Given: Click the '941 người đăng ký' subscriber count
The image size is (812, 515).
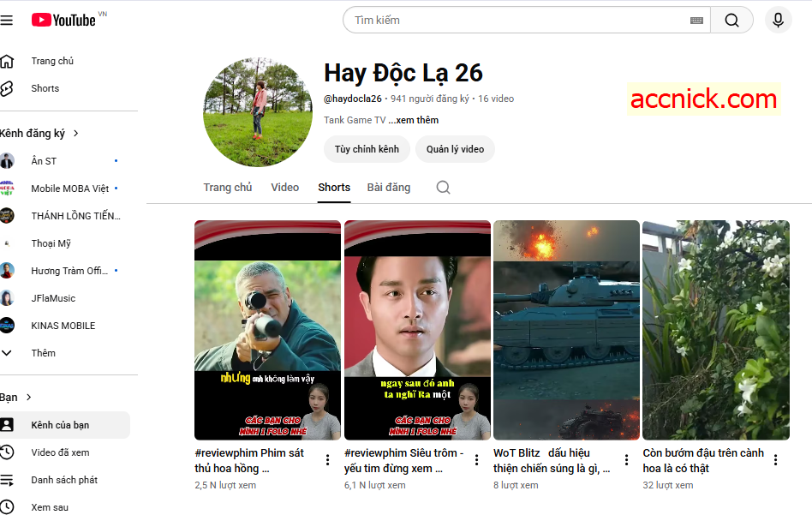Looking at the screenshot, I should 430,99.
